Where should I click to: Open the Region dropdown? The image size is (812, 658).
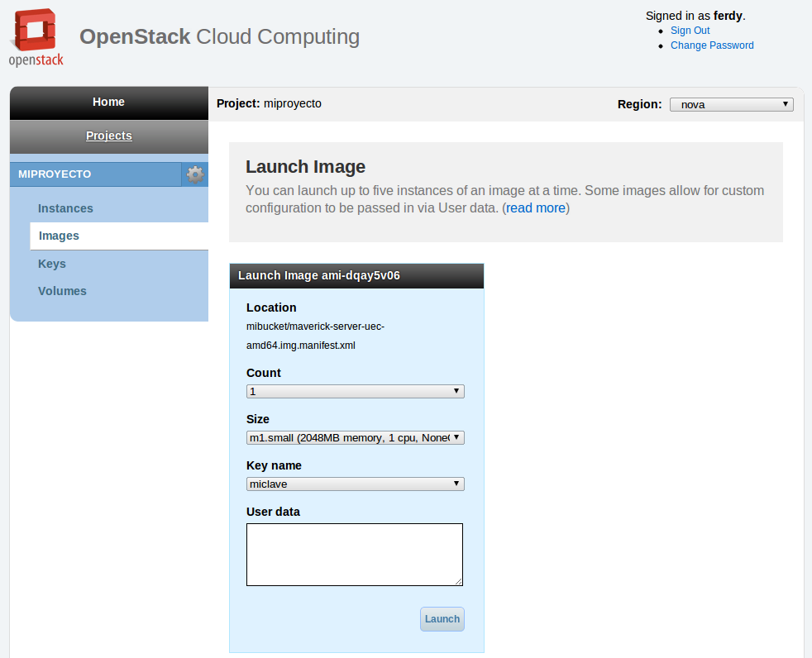(731, 105)
